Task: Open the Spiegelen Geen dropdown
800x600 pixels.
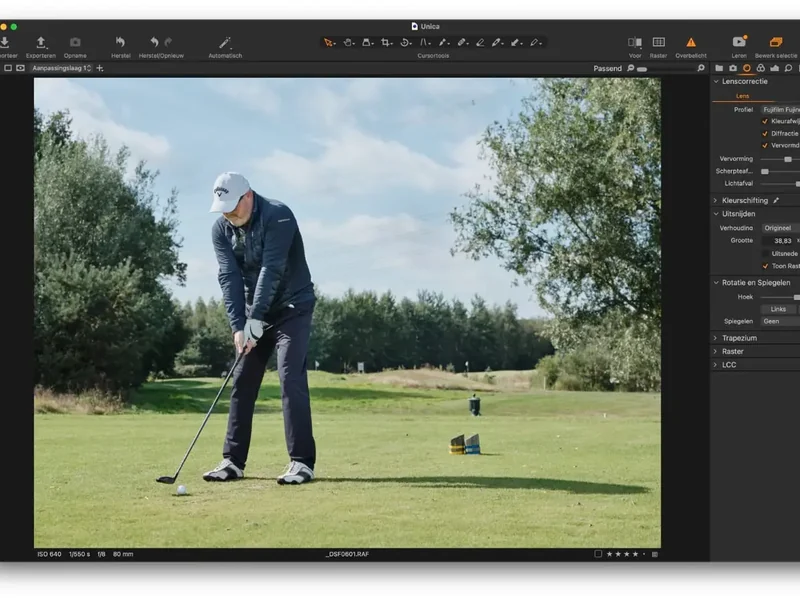Action: [780, 321]
